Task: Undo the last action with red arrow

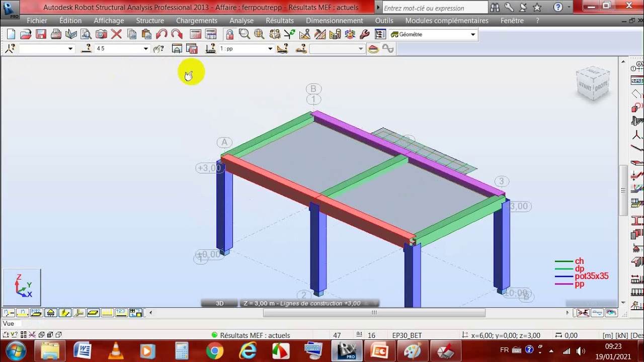Action: [x=162, y=34]
